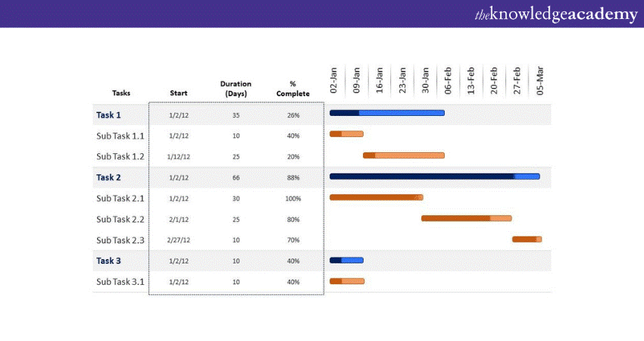
Task: Click the Sub Task 2.2 orange bar
Action: coord(465,218)
